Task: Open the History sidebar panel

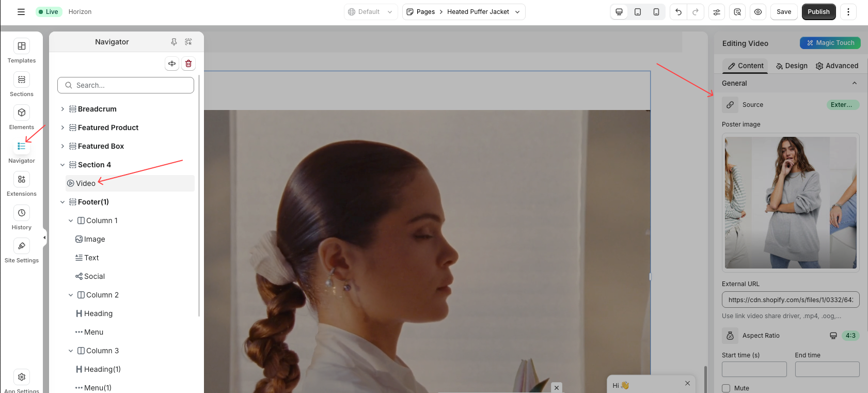Action: 22,218
